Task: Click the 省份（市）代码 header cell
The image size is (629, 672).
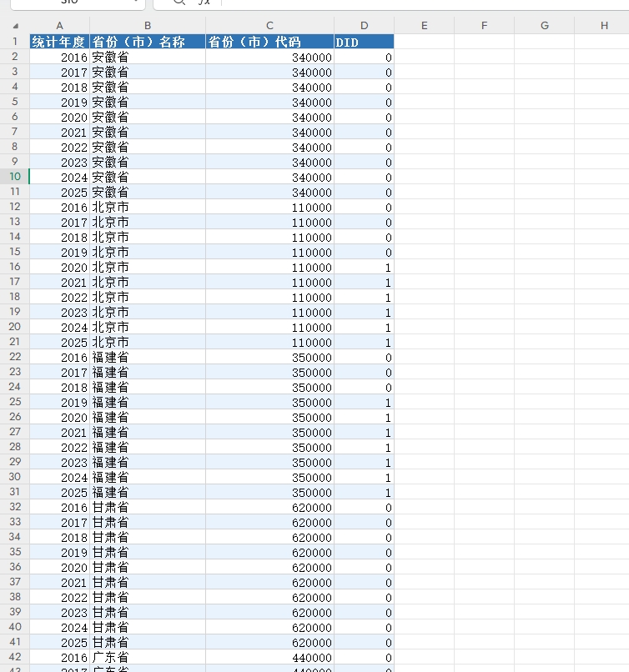Action: click(269, 42)
